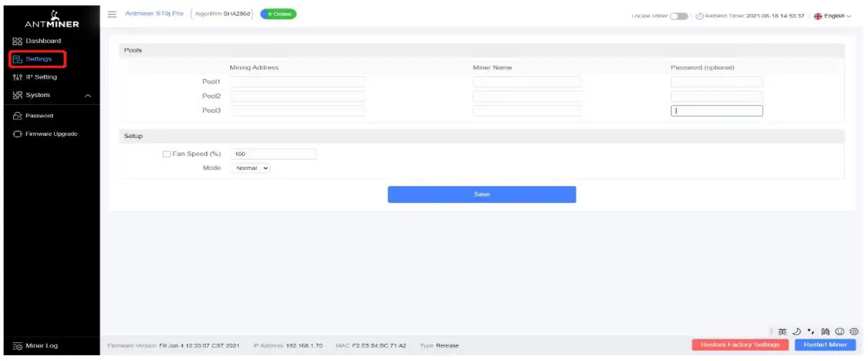Click Pool1 Password field
This screenshot has width=868, height=361.
[x=717, y=82]
